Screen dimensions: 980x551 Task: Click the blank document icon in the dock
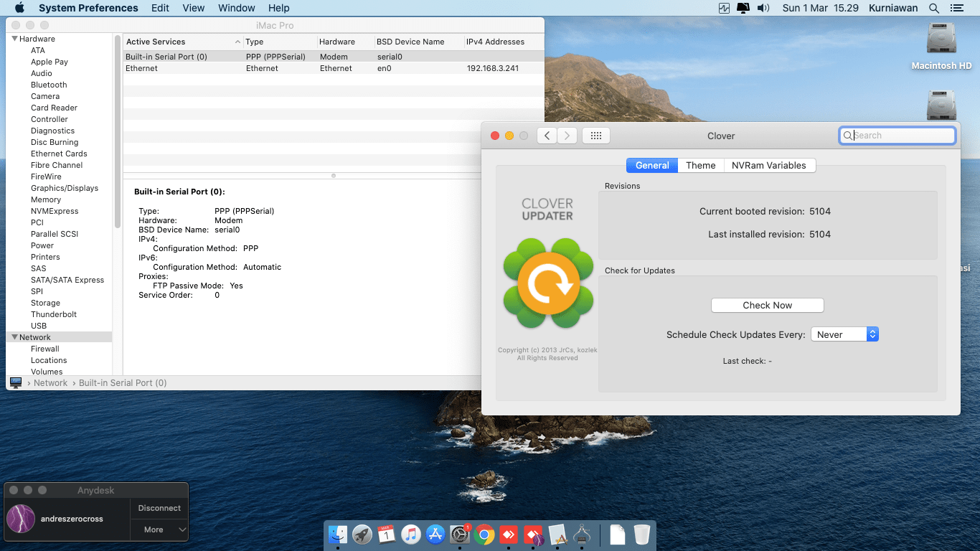click(617, 534)
